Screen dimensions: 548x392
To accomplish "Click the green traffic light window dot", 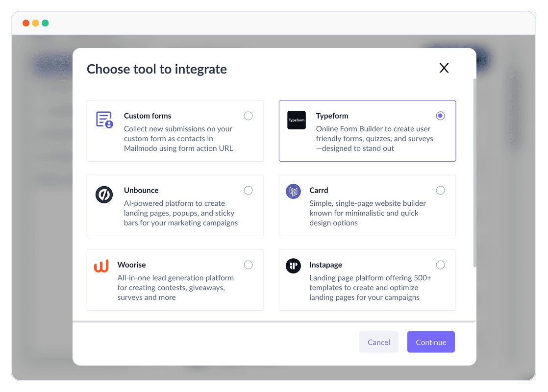I will point(45,23).
